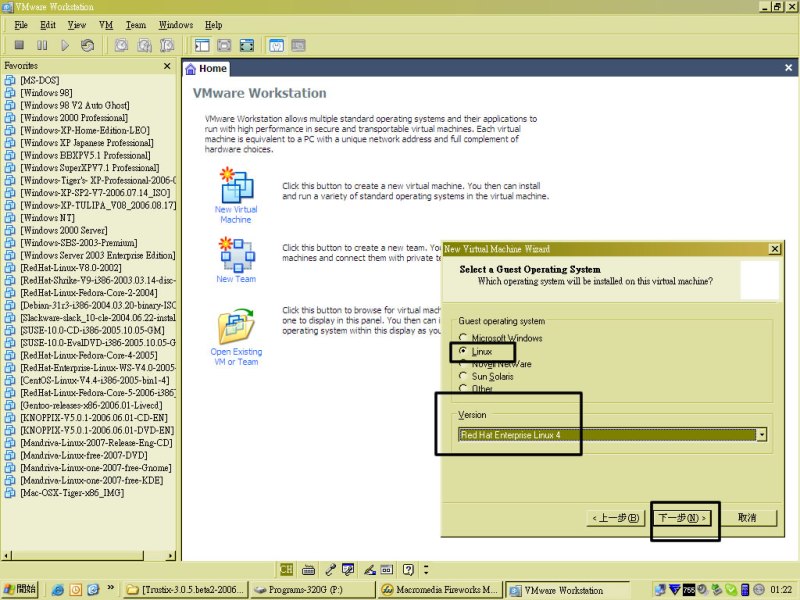Click the Console view toolbar icon

coord(298,45)
